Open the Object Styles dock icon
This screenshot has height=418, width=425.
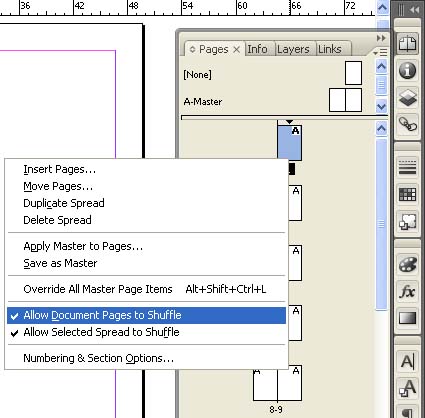(x=408, y=221)
